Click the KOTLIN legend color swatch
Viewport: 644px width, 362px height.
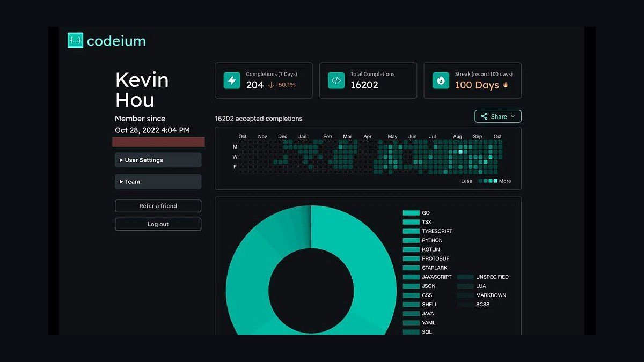point(411,249)
